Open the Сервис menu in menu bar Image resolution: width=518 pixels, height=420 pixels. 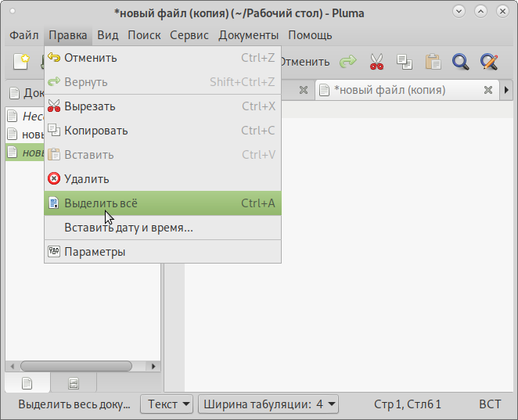click(x=189, y=35)
